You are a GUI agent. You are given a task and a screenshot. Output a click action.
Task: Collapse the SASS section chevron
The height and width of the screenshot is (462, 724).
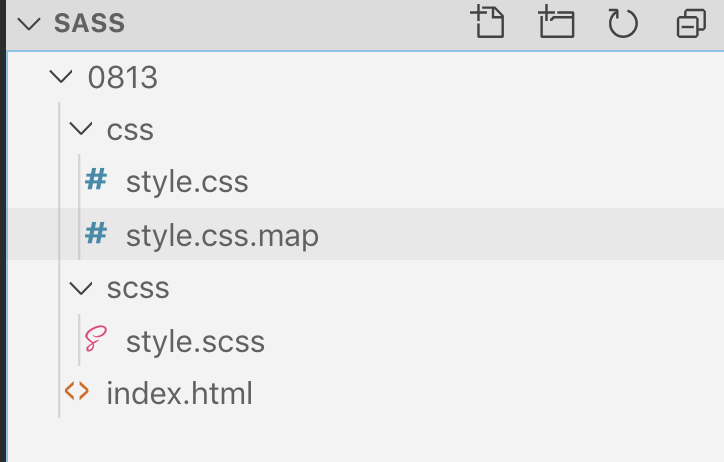27,23
